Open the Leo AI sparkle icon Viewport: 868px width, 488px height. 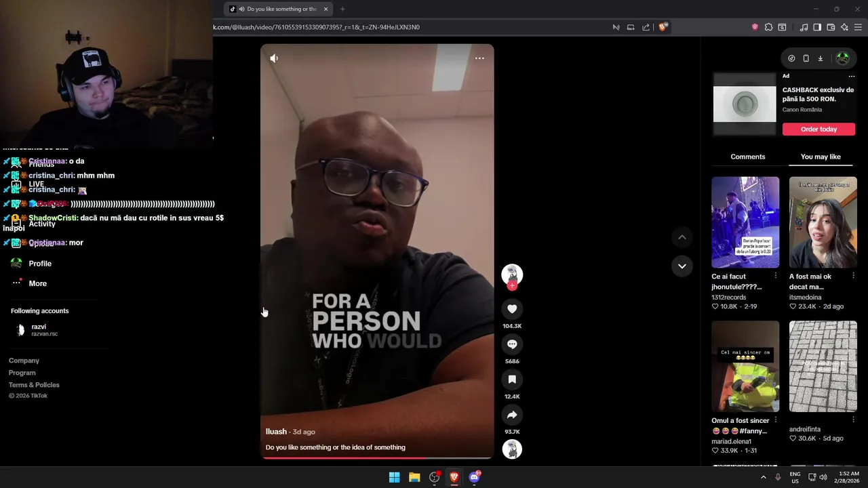[844, 27]
